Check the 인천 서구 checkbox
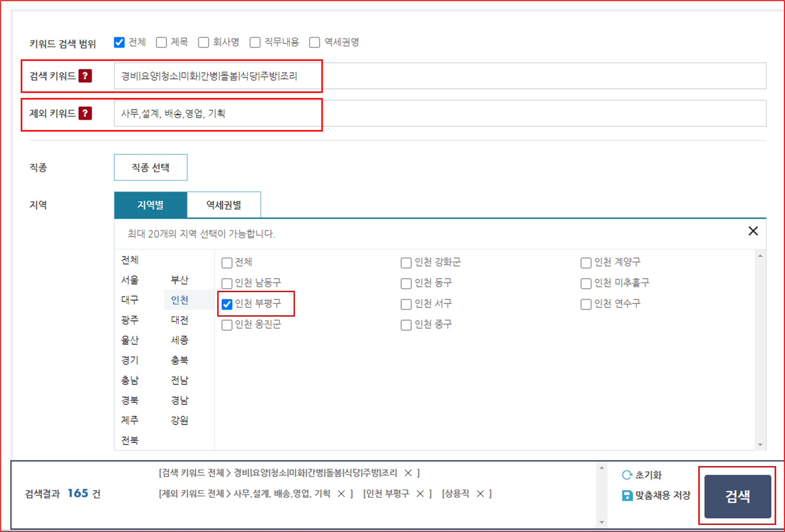This screenshot has height=532, width=785. [406, 304]
